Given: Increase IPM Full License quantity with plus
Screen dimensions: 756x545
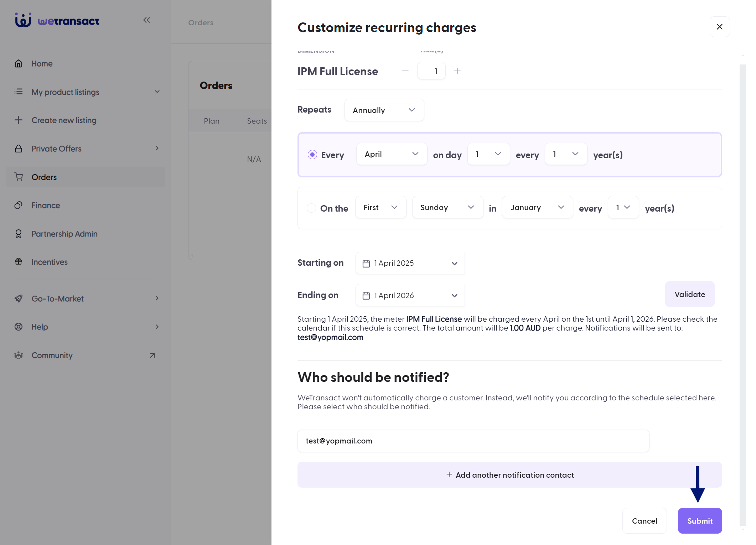Looking at the screenshot, I should point(457,71).
